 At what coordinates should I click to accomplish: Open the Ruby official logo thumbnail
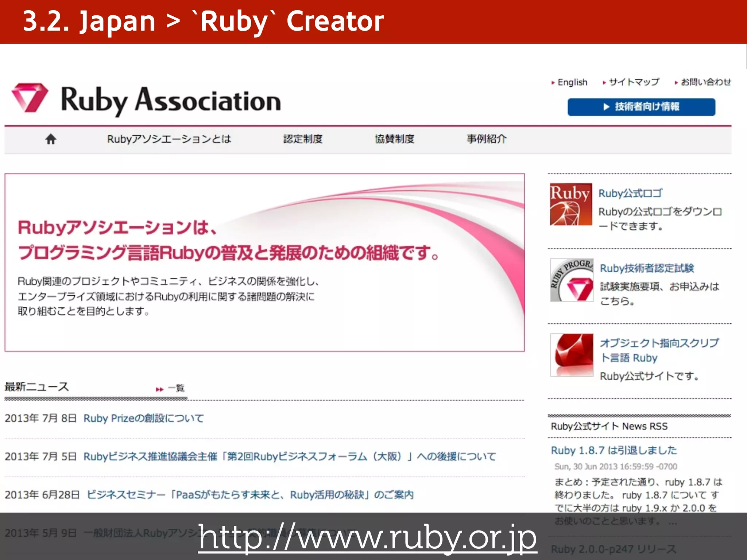click(571, 204)
